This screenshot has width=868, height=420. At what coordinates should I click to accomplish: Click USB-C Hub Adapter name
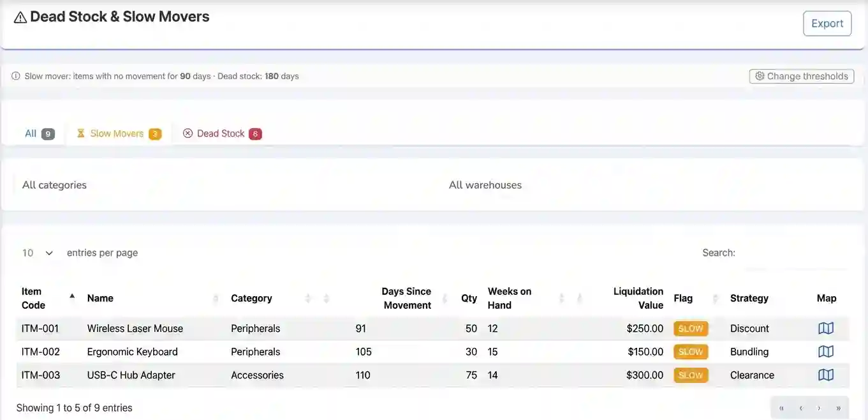(131, 375)
